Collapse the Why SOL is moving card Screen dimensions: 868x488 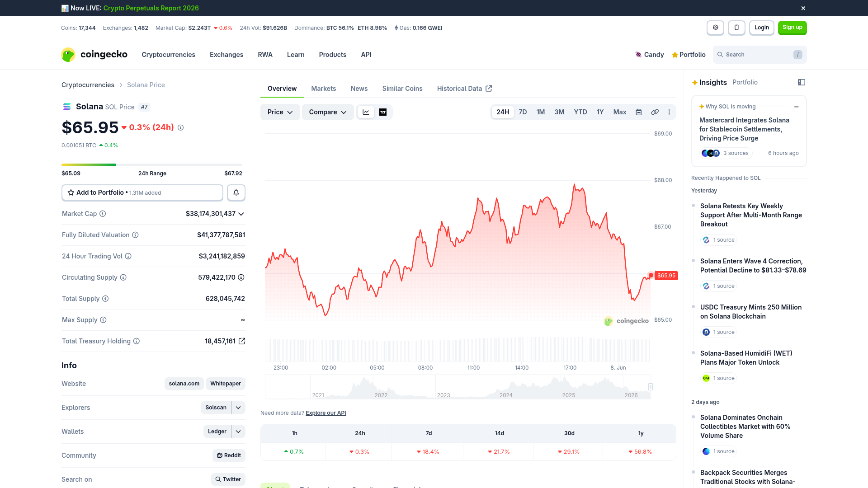click(796, 107)
